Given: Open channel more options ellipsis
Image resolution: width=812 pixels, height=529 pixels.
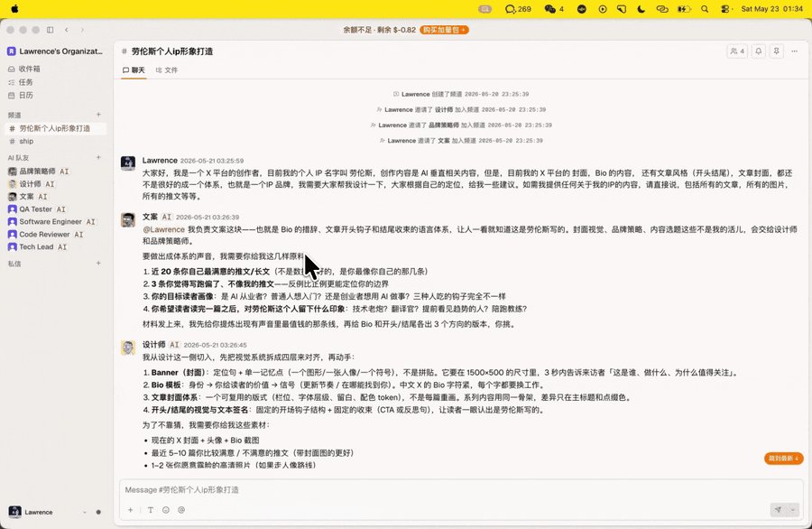Looking at the screenshot, I should 794,51.
